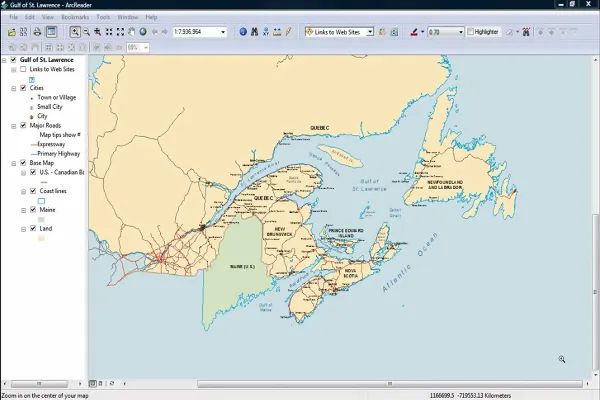Click the layout zoom percentage box
Screen dimensions: 600x400
click(x=138, y=47)
